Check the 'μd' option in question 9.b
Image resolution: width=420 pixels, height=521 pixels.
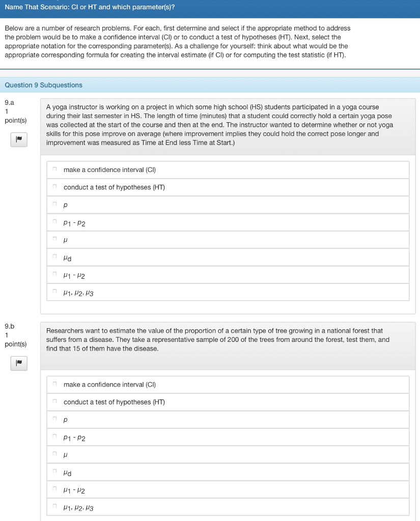point(54,471)
